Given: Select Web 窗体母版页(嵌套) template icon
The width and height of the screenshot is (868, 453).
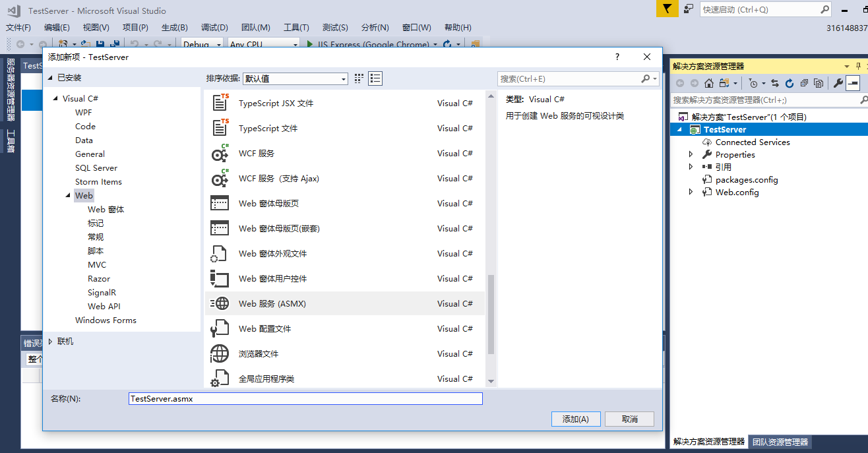Looking at the screenshot, I should point(220,228).
